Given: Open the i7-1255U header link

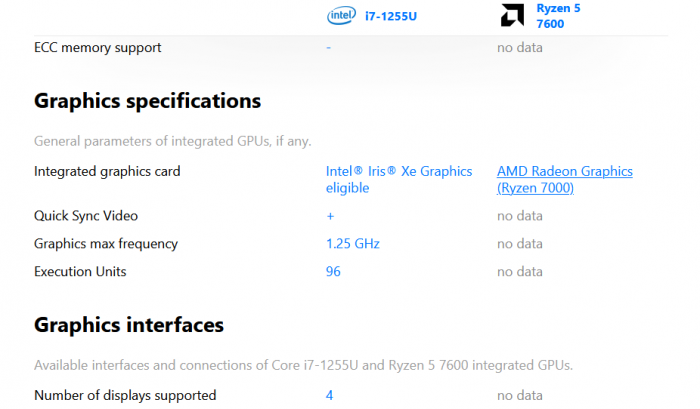Looking at the screenshot, I should (x=388, y=15).
